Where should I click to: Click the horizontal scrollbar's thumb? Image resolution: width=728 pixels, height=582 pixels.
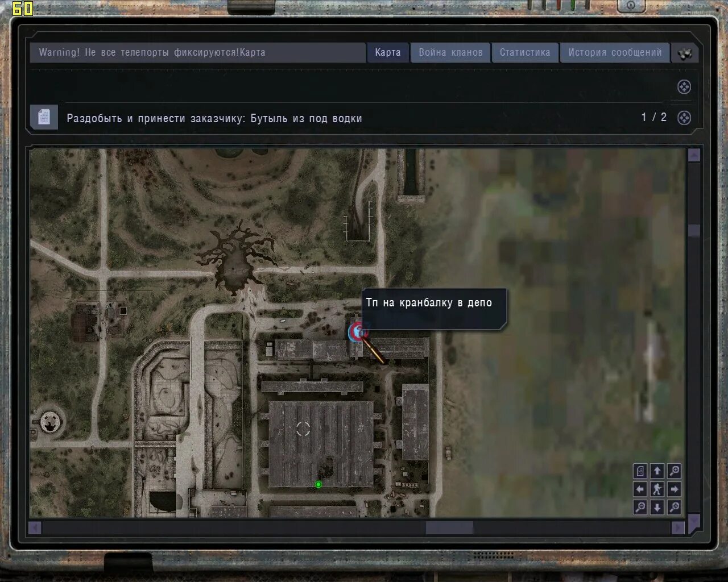[x=449, y=527]
